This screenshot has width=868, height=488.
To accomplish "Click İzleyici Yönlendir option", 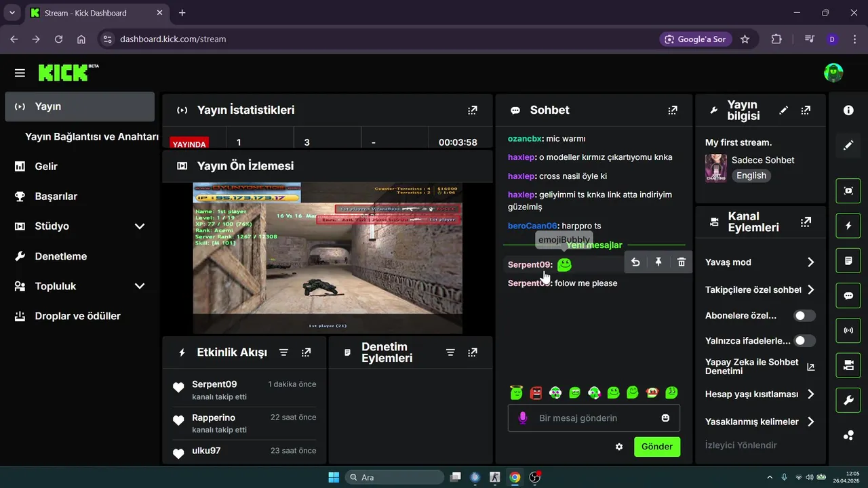I will point(741,445).
